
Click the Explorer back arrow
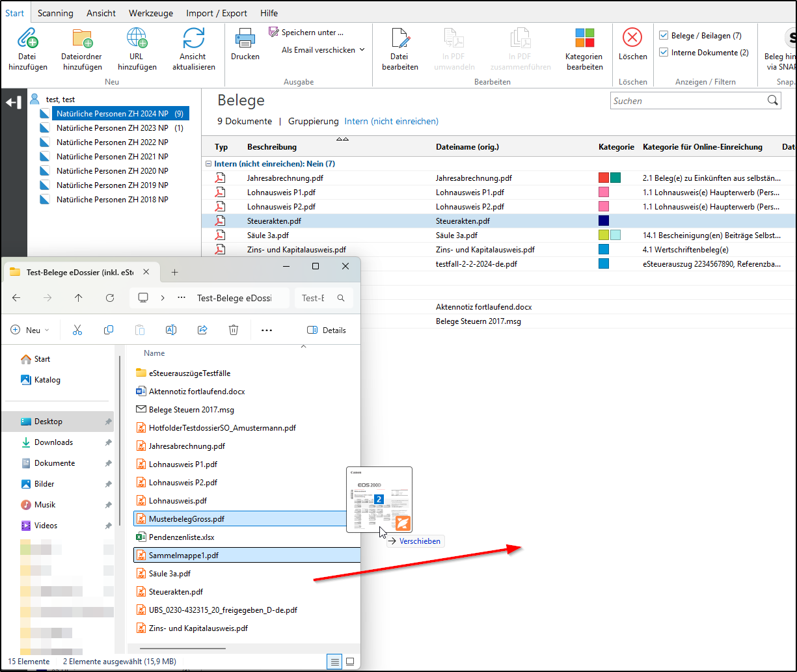[x=16, y=297]
